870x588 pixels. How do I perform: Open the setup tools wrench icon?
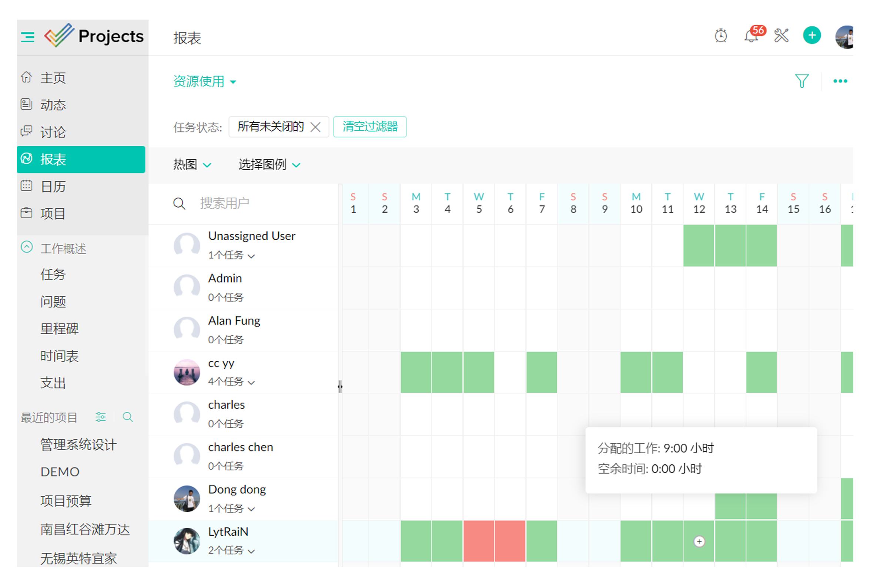point(781,36)
